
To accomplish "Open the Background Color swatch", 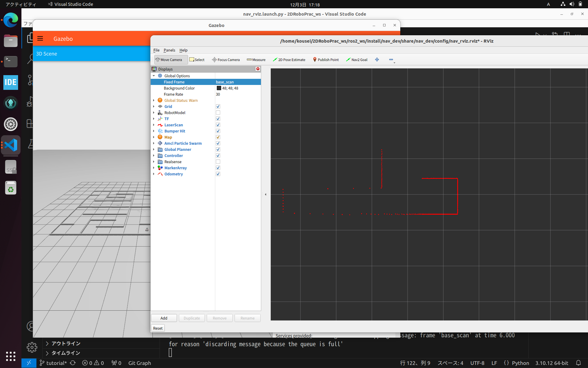I will [219, 88].
